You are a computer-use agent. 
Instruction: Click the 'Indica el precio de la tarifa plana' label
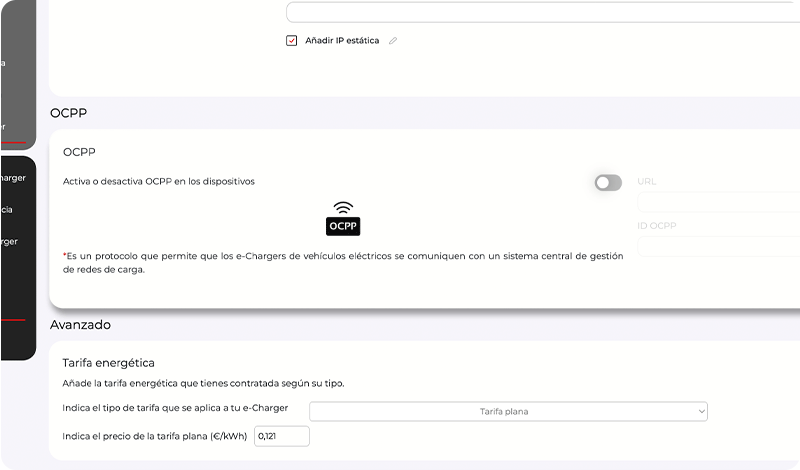coord(155,436)
